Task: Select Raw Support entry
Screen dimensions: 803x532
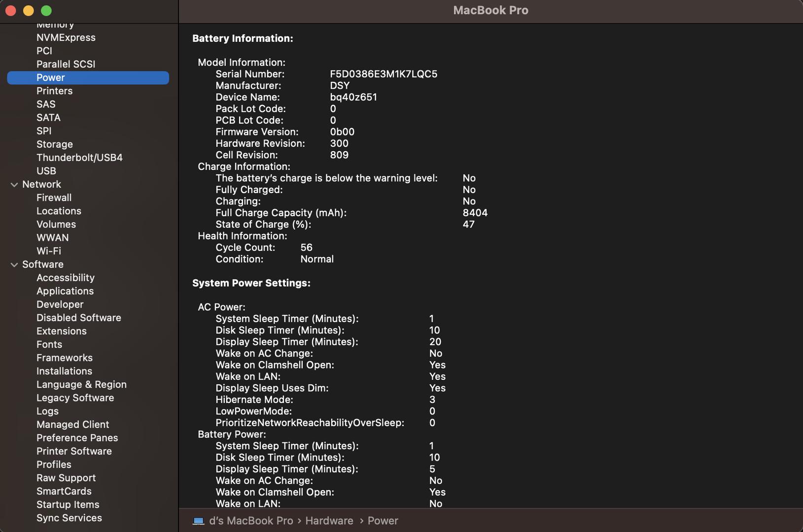Action: (66, 477)
